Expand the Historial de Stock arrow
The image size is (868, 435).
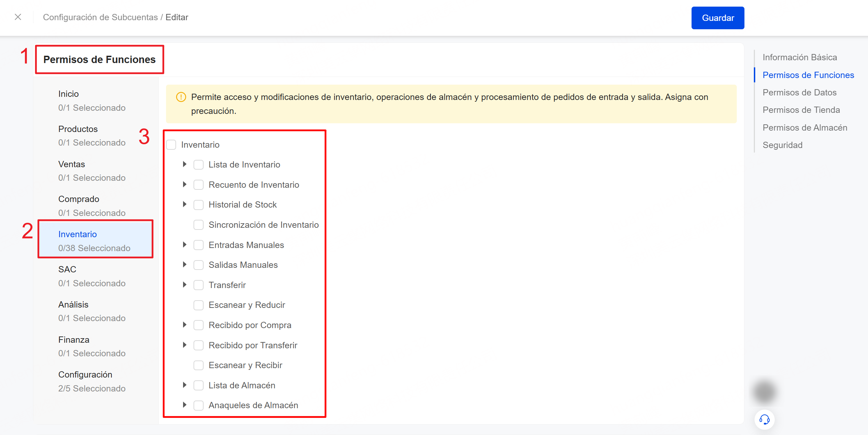click(x=185, y=204)
